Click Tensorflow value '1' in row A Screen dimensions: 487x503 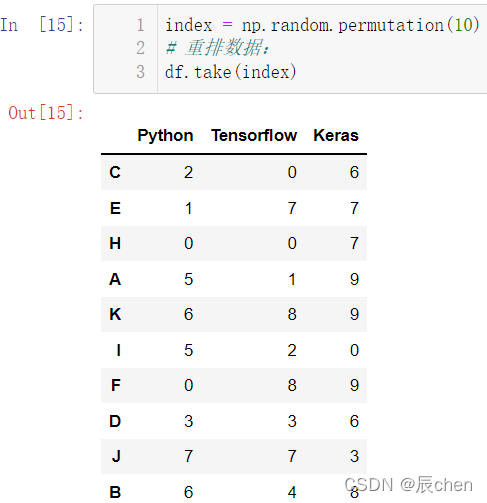click(x=292, y=279)
